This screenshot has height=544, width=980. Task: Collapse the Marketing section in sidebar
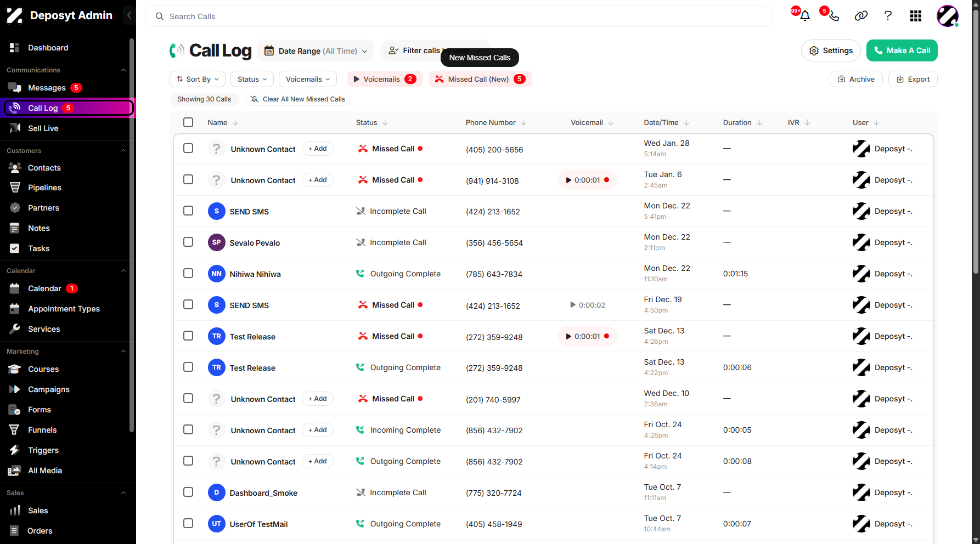pos(123,352)
